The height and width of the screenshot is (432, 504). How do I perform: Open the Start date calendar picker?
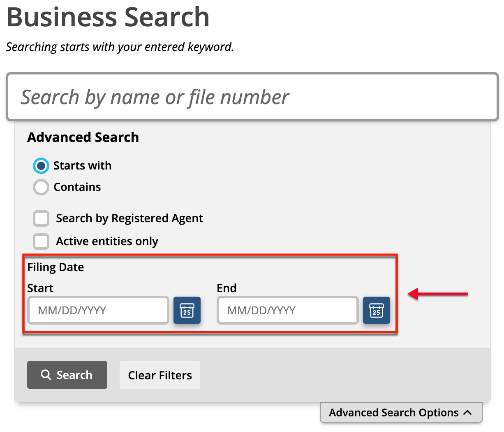point(187,310)
